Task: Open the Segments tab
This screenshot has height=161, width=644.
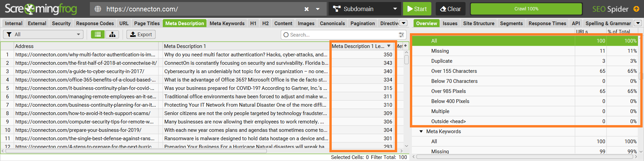Action: [x=511, y=23]
